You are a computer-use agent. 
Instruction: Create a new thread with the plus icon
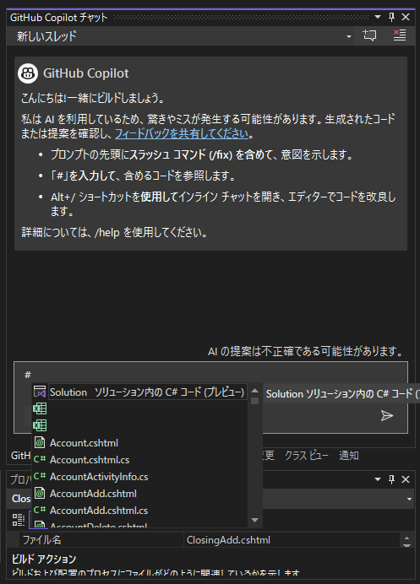pos(369,36)
